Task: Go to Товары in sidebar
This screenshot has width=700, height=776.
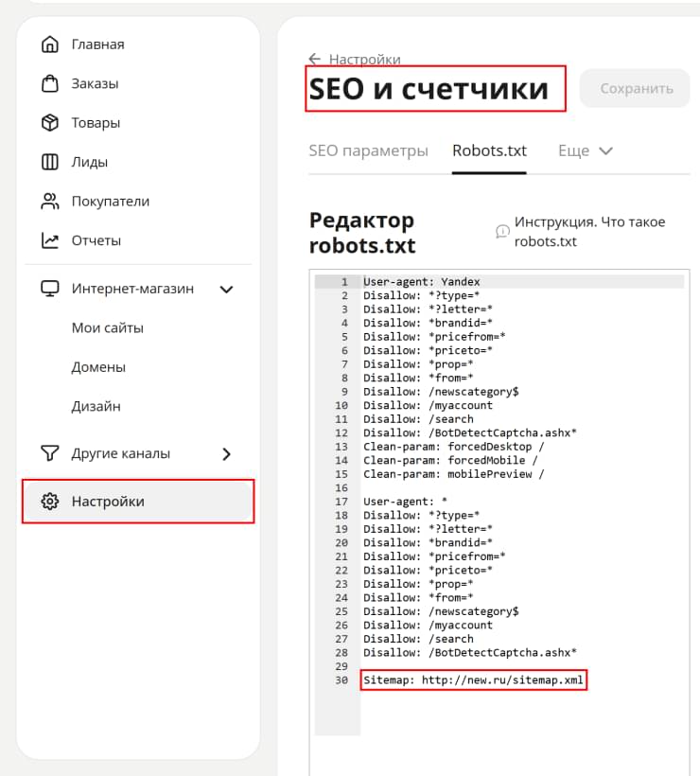Action: pos(96,123)
